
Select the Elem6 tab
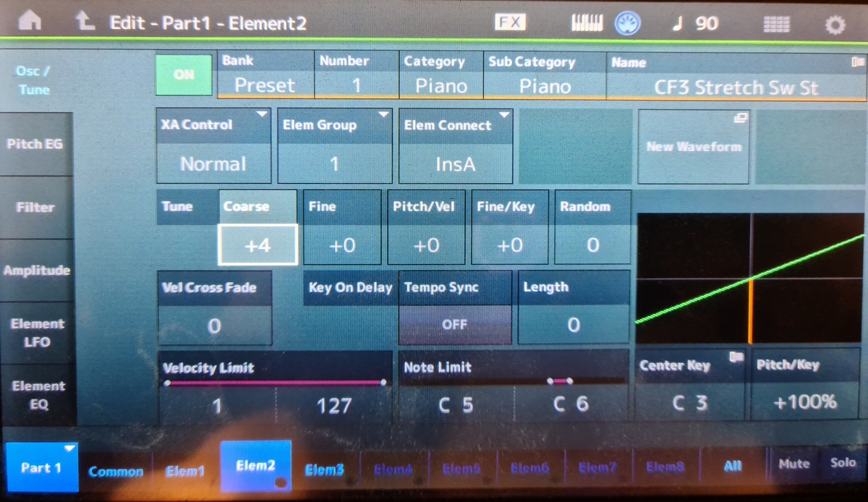(529, 468)
